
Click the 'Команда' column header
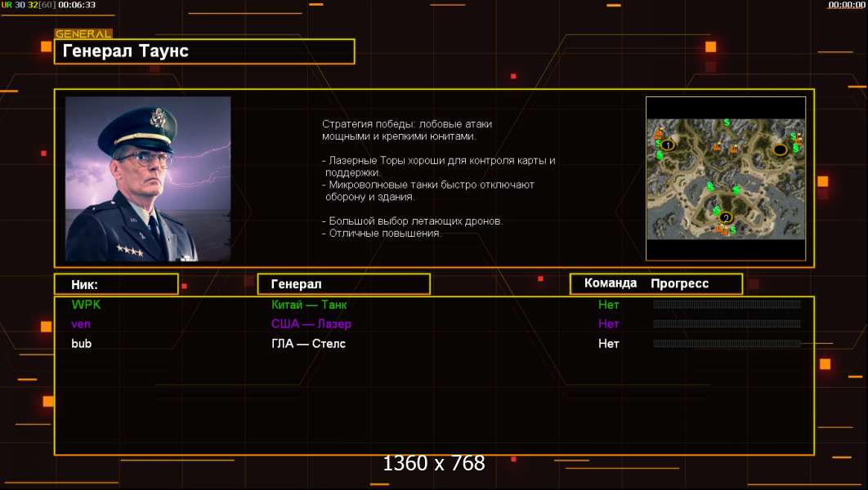click(611, 283)
